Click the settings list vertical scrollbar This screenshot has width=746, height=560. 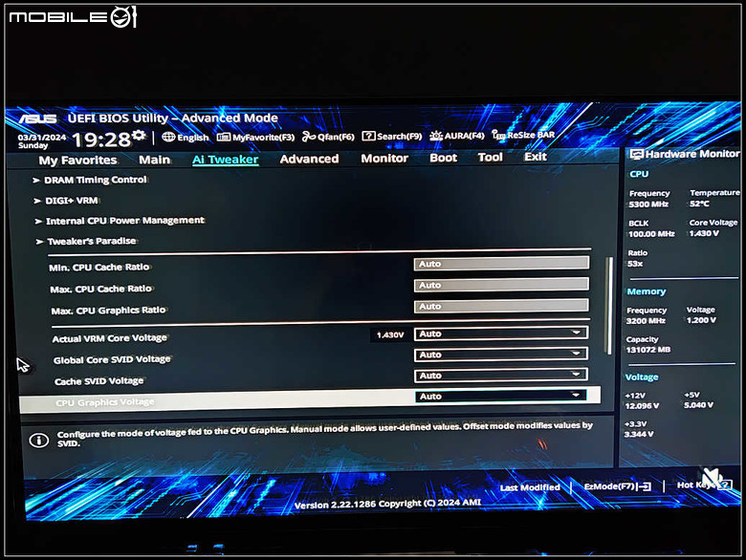(x=609, y=306)
